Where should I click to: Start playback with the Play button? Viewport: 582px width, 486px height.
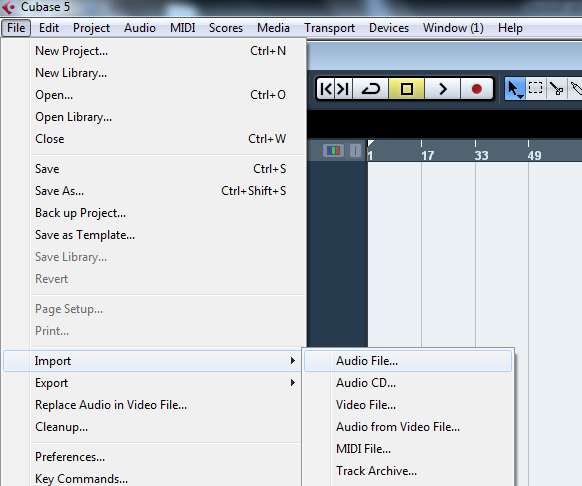[442, 89]
